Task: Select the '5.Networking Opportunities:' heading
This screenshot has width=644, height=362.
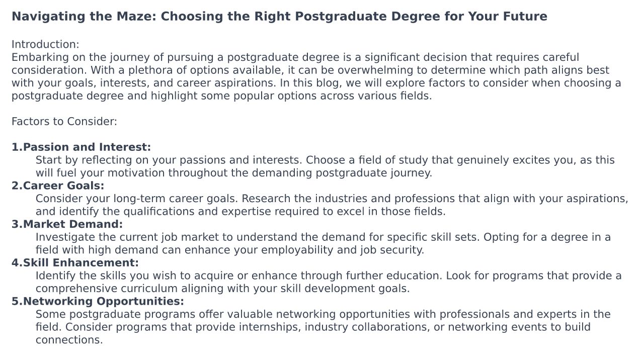Action: click(x=98, y=302)
